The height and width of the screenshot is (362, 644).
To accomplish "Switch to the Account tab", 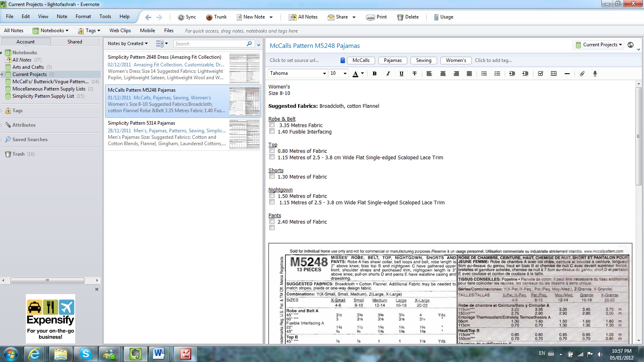I will point(26,42).
